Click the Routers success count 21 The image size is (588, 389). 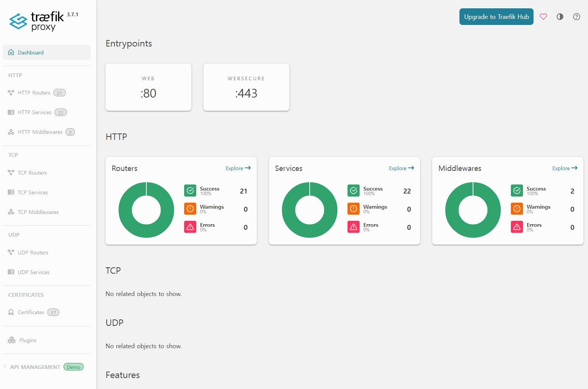(244, 191)
